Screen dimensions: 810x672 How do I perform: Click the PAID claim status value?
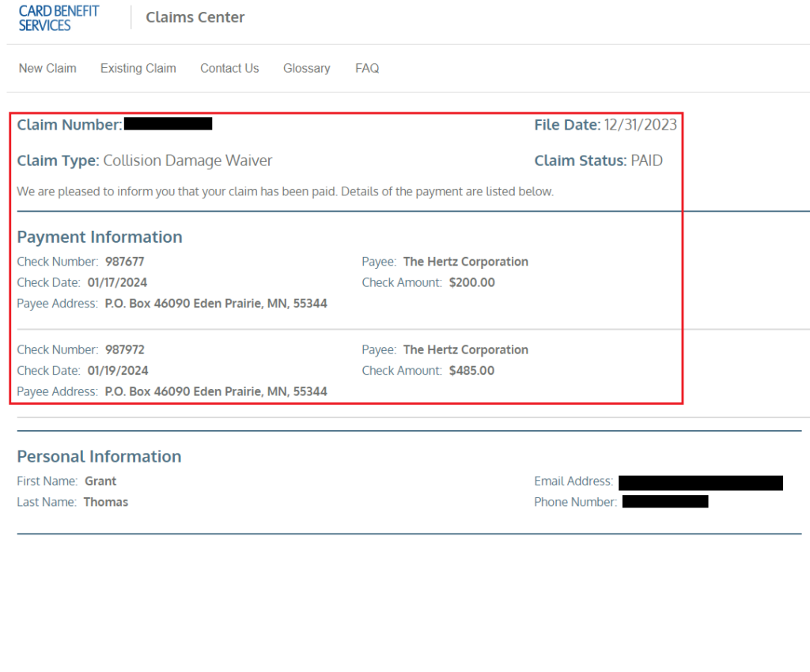(646, 160)
